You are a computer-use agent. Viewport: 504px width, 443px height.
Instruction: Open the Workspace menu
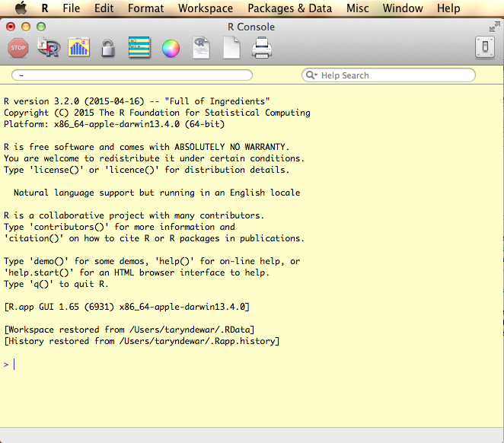coord(206,8)
